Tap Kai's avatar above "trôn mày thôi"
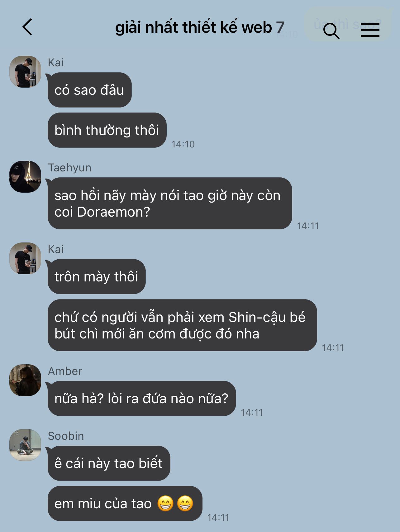The width and height of the screenshot is (400, 532). 25,258
